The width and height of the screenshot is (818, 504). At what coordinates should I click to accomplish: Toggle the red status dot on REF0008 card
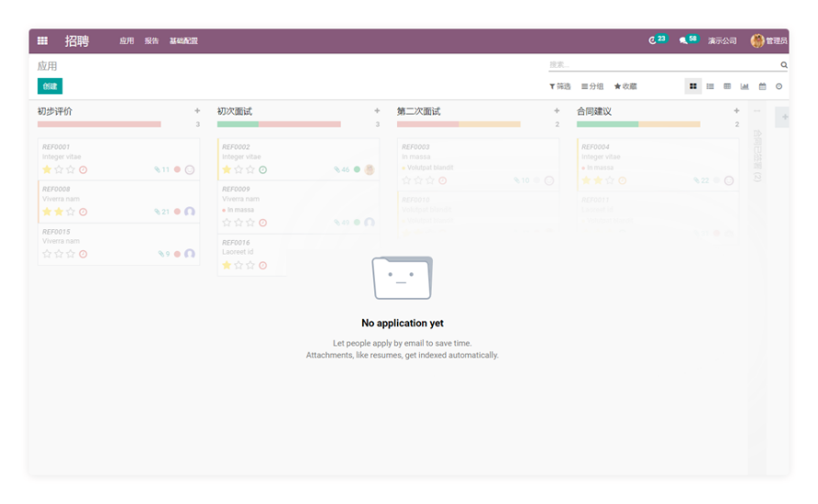point(177,212)
